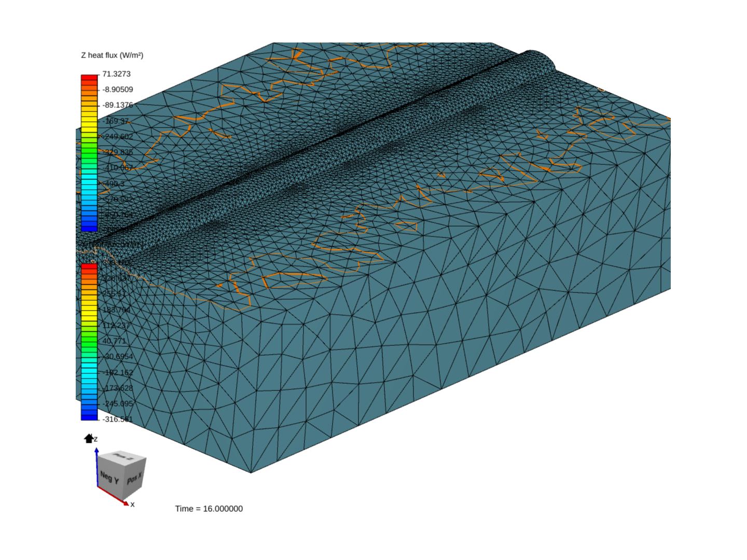Screen dimensions: 747x560
Task: Click the legend value -8.90509
Action: click(x=118, y=89)
